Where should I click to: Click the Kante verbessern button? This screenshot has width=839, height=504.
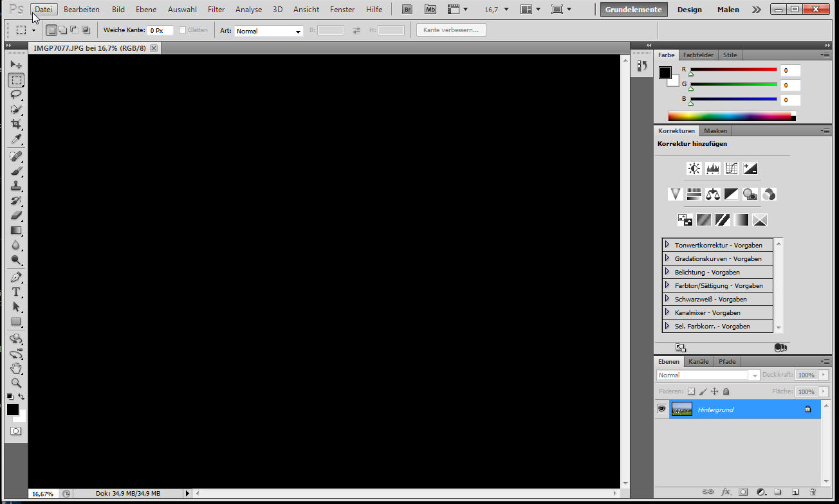451,30
